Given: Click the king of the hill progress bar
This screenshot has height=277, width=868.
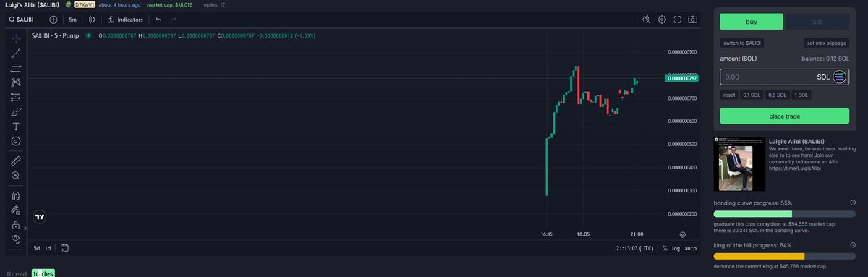Looking at the screenshot, I should 784,256.
